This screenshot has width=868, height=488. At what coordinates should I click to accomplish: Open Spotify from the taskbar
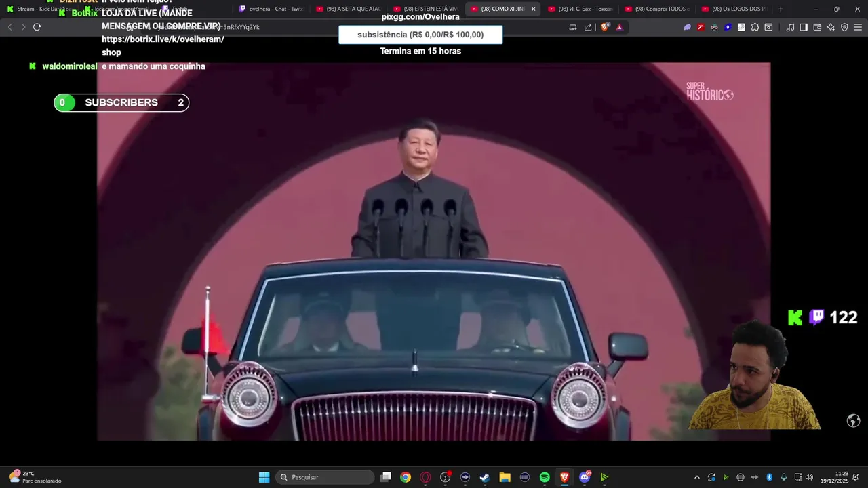click(x=545, y=477)
